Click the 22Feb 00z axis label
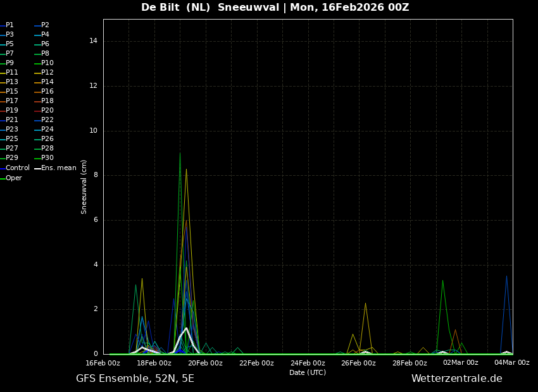 click(x=256, y=363)
